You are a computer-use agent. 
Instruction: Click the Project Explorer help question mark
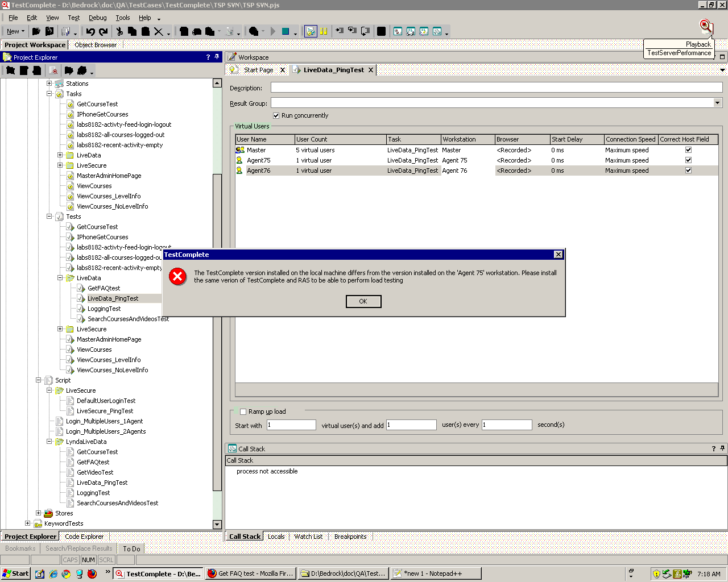(x=208, y=57)
